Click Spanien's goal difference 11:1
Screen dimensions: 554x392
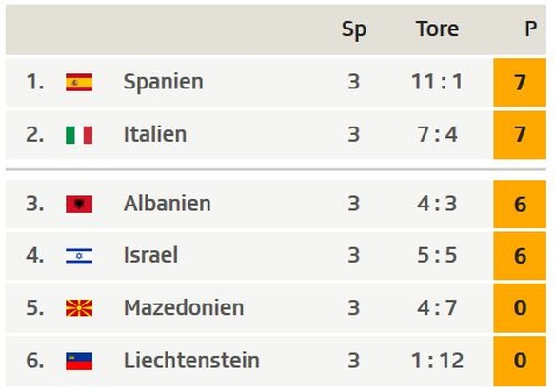pos(438,82)
